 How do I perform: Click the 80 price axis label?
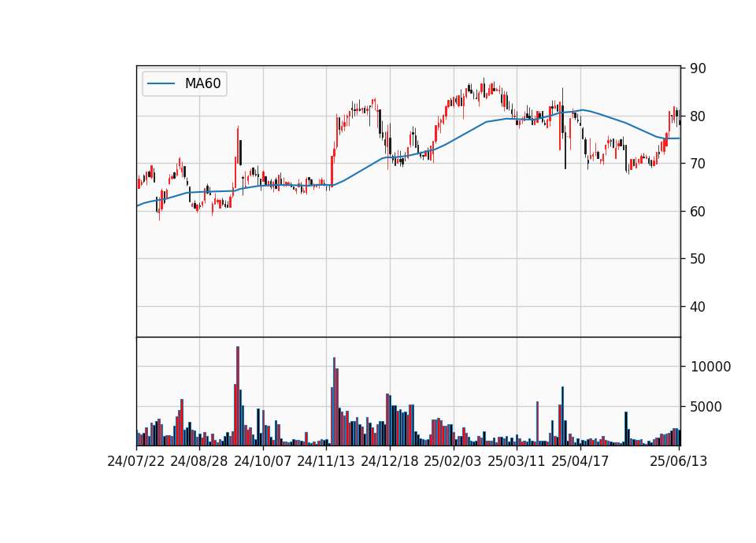[698, 116]
